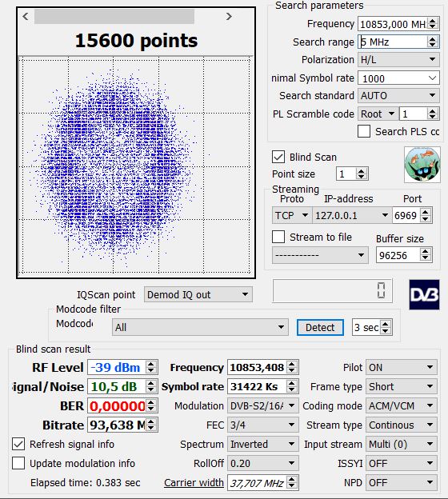Open the IP-address 127.0.0.1 dropdown
448x499 pixels.
tap(352, 215)
